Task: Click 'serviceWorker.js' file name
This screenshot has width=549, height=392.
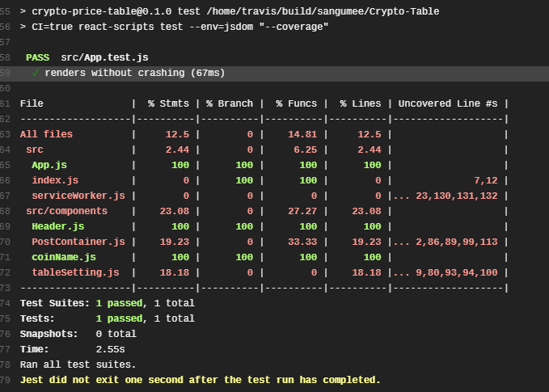Action: 78,196
